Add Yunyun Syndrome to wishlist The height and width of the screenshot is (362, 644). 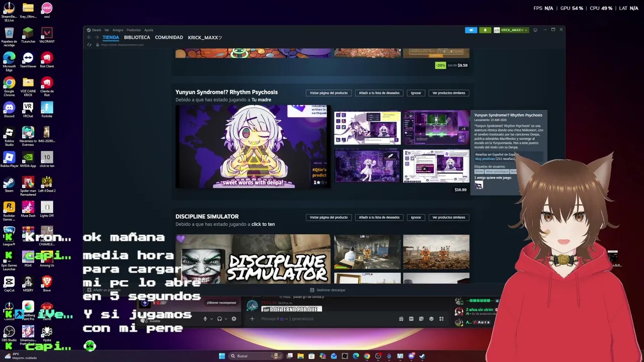tap(379, 93)
